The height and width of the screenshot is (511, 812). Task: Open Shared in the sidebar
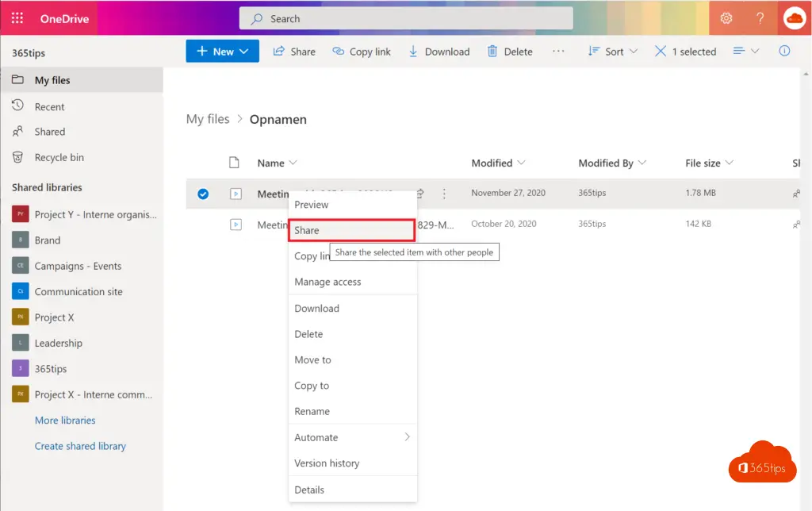(50, 132)
